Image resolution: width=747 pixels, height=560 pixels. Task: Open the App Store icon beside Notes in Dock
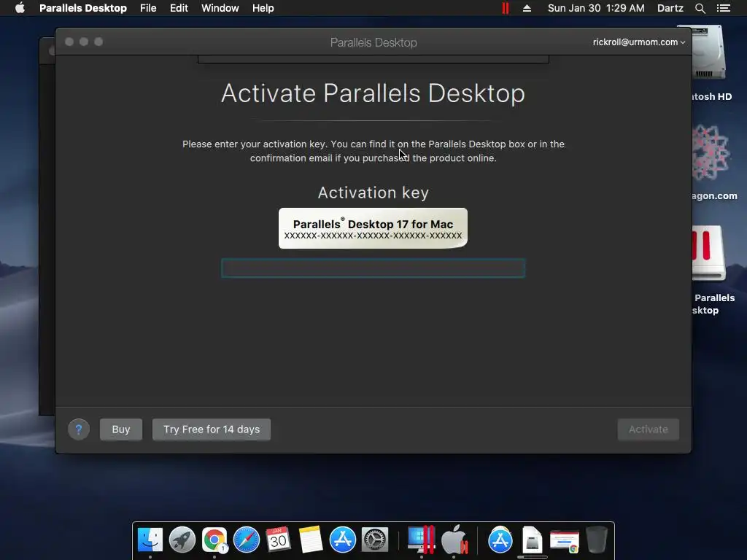(x=343, y=540)
